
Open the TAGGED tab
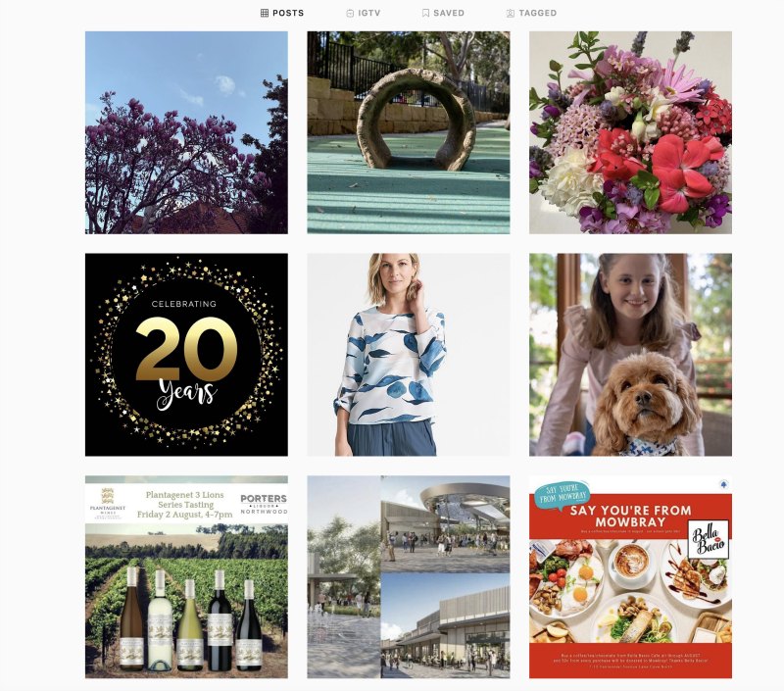pos(531,13)
